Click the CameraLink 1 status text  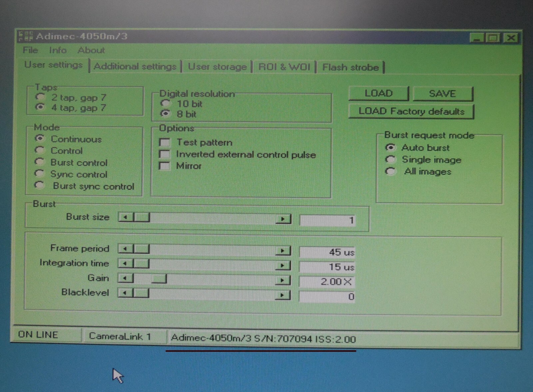[120, 336]
